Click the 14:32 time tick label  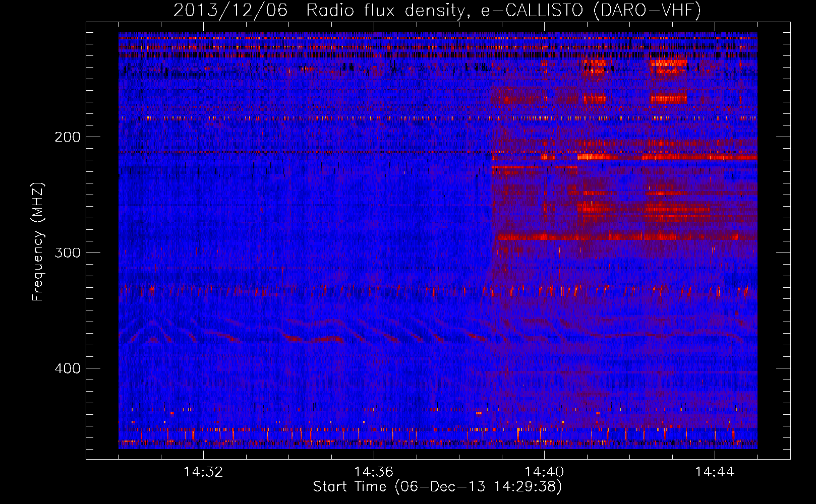point(203,472)
